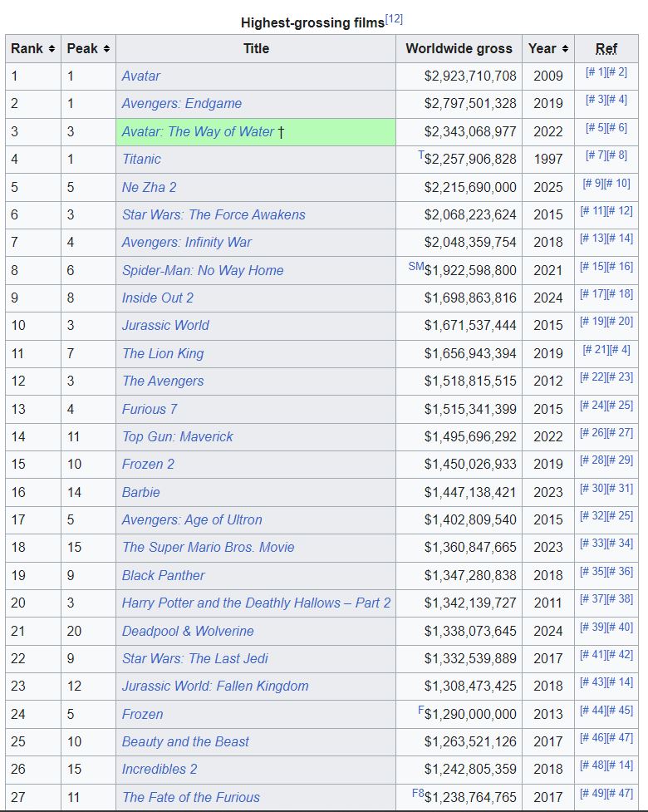Viewport: 648px width, 812px height.
Task: Open Harry Potter and the Deathly Hallows – Part 2
Action: click(x=256, y=603)
